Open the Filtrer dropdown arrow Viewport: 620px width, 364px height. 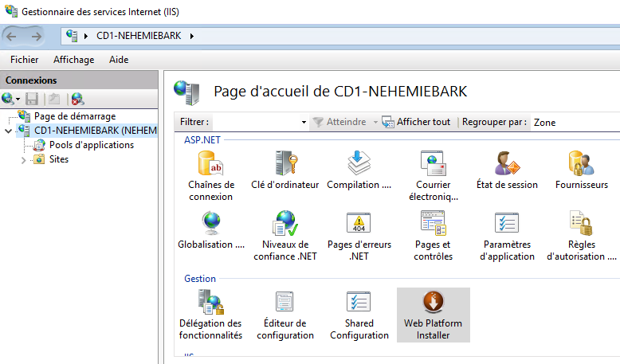304,122
